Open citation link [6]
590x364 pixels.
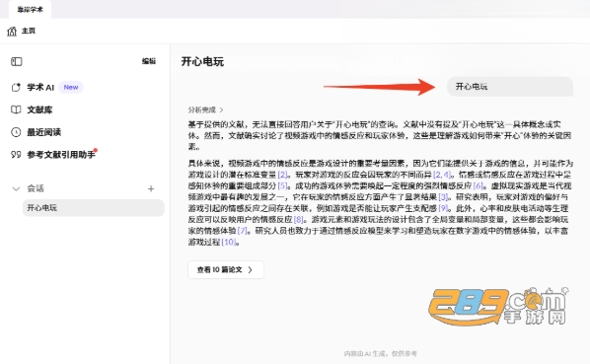tap(478, 185)
